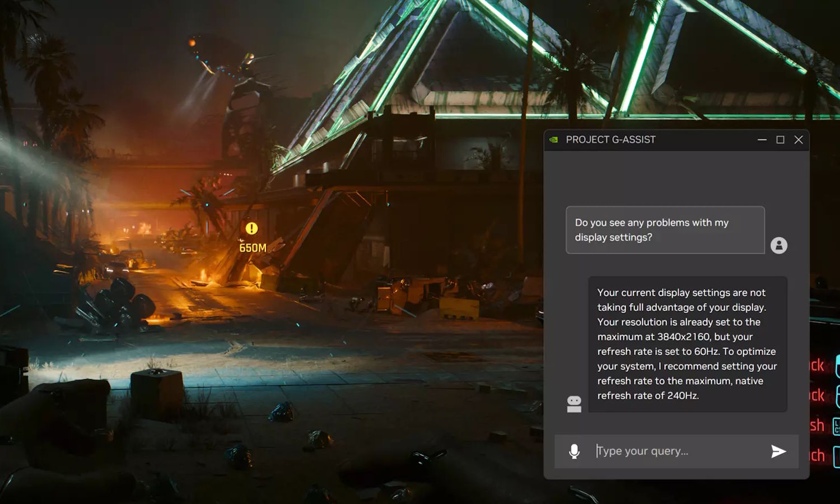Click the user avatar icon
Image resolution: width=840 pixels, height=504 pixels.
click(x=778, y=245)
